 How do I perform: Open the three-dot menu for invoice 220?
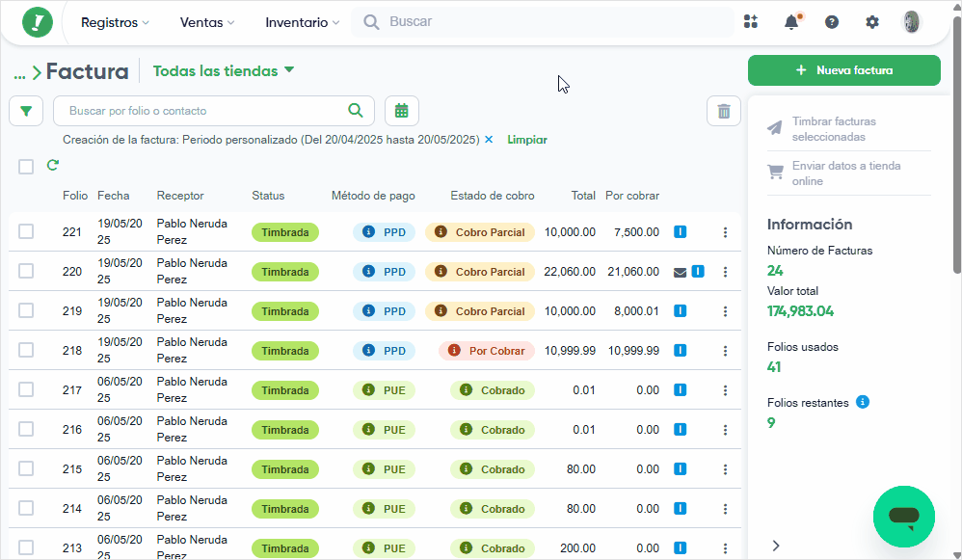725,272
